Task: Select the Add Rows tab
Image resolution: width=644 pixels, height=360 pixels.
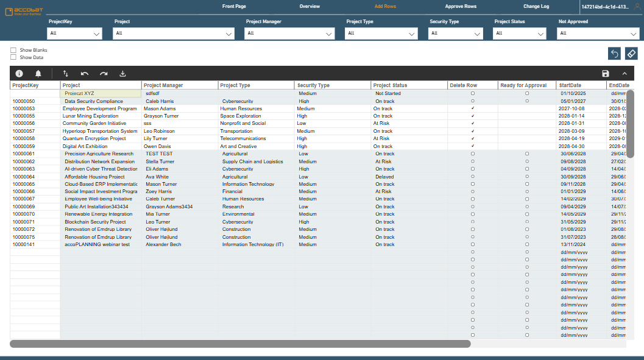Action: pyautogui.click(x=385, y=6)
